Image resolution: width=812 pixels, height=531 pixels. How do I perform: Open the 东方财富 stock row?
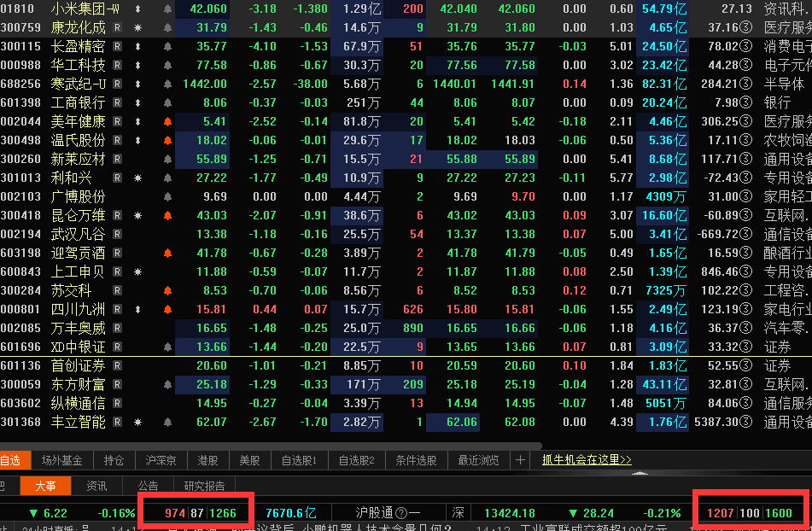tap(406, 384)
